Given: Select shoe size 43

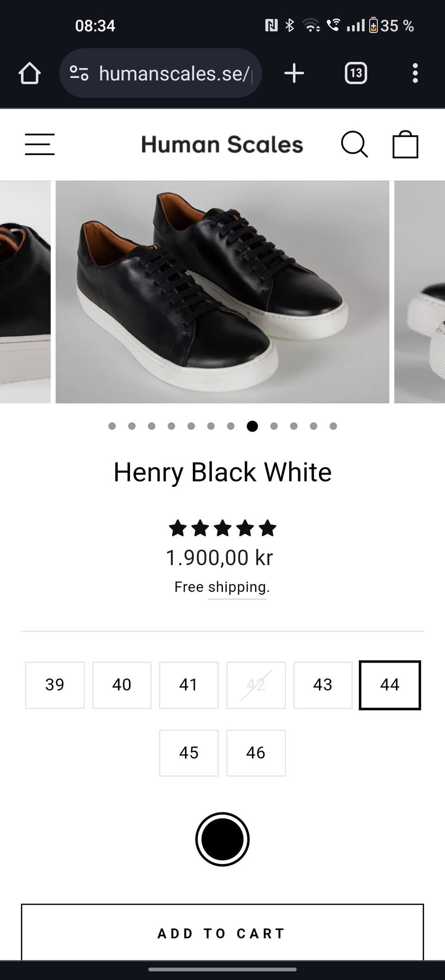Looking at the screenshot, I should click(x=323, y=685).
